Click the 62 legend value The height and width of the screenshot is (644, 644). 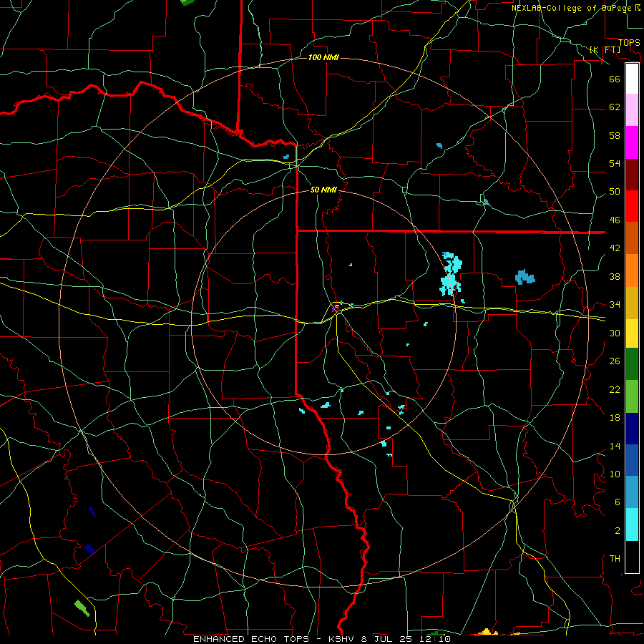[x=615, y=107]
